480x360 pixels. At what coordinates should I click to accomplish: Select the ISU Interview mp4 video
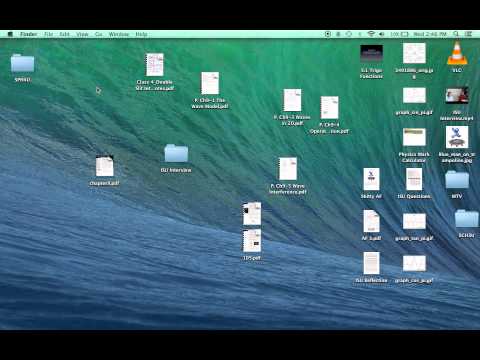(x=457, y=96)
